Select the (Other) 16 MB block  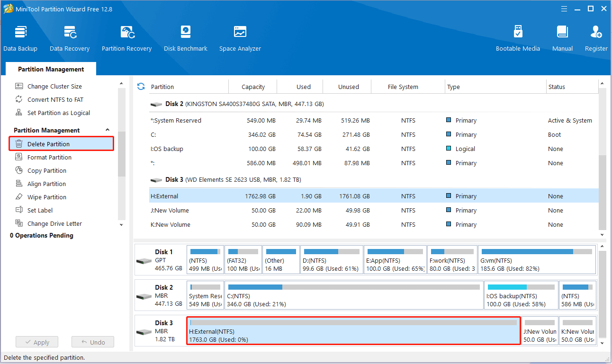point(281,259)
